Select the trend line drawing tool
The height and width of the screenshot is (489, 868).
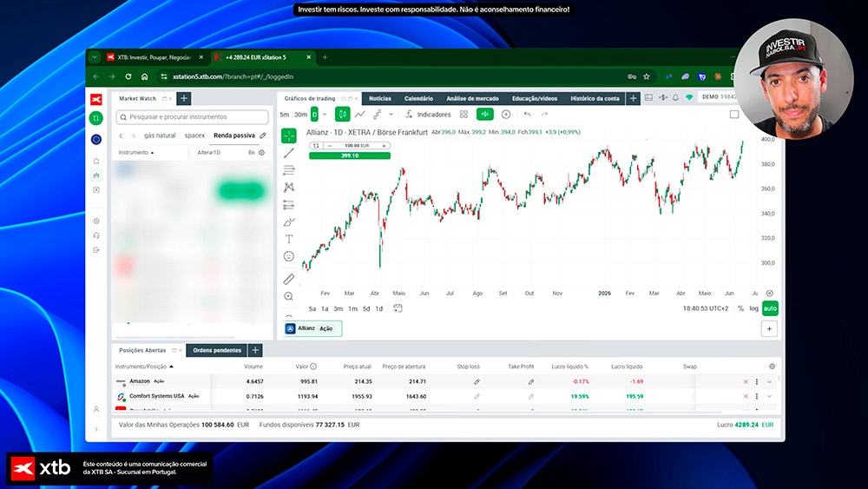click(289, 153)
